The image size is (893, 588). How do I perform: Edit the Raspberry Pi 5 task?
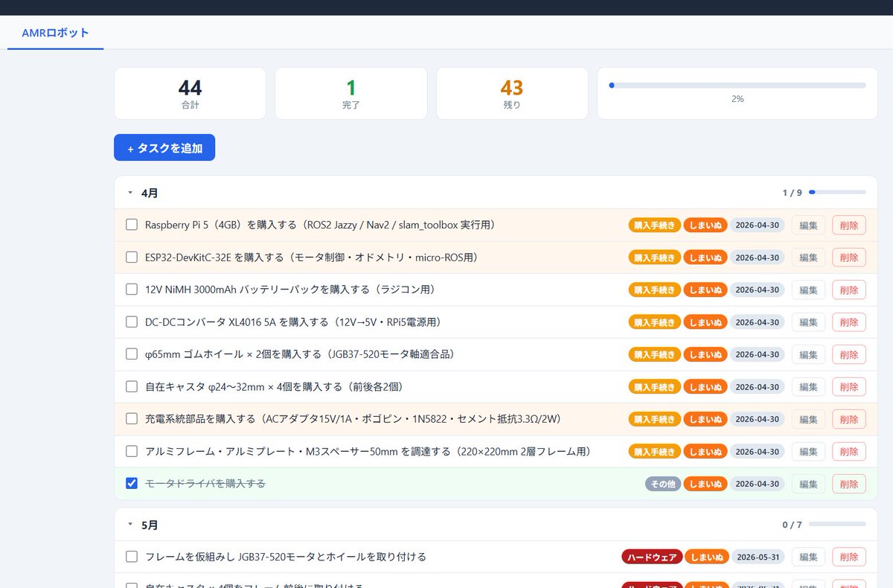coord(808,225)
